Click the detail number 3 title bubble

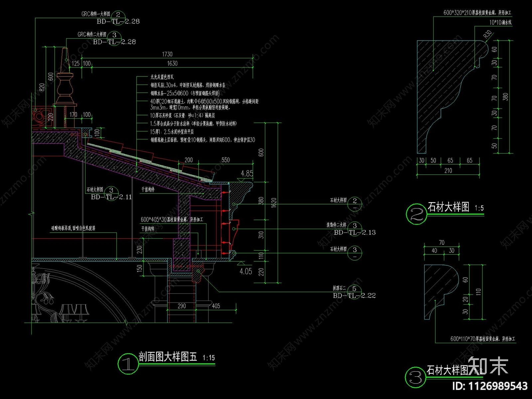[416, 377]
